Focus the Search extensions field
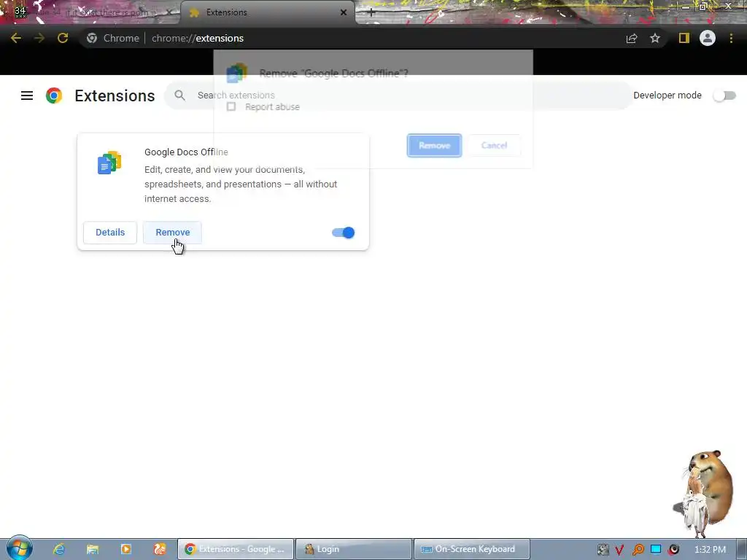The width and height of the screenshot is (747, 560). pos(398,96)
